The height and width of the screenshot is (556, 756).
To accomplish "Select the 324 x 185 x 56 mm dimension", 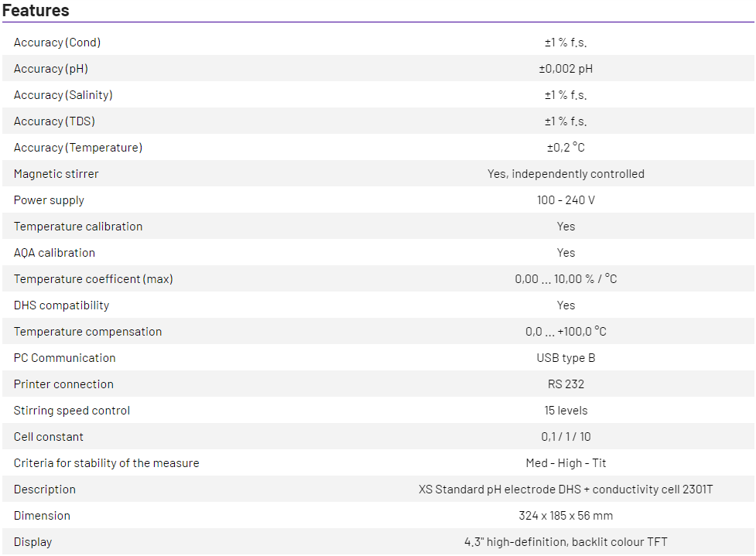I will tap(566, 516).
